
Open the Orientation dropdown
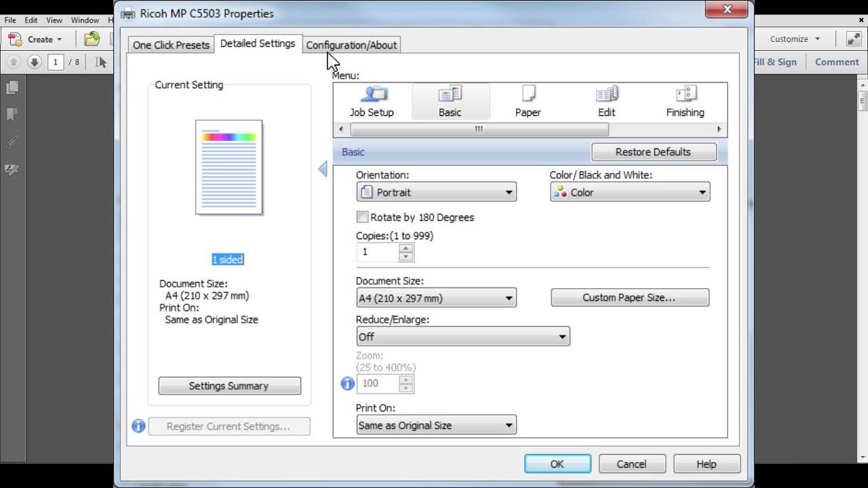(436, 192)
